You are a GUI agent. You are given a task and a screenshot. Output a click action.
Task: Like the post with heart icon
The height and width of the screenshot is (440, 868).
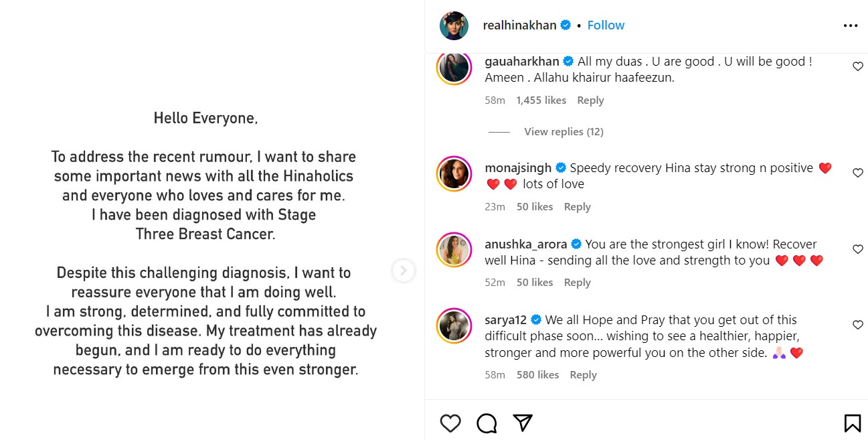[x=450, y=423]
